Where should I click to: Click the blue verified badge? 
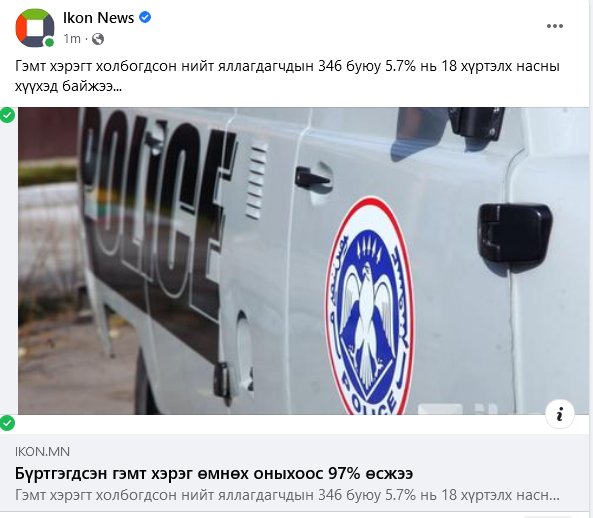tap(145, 17)
